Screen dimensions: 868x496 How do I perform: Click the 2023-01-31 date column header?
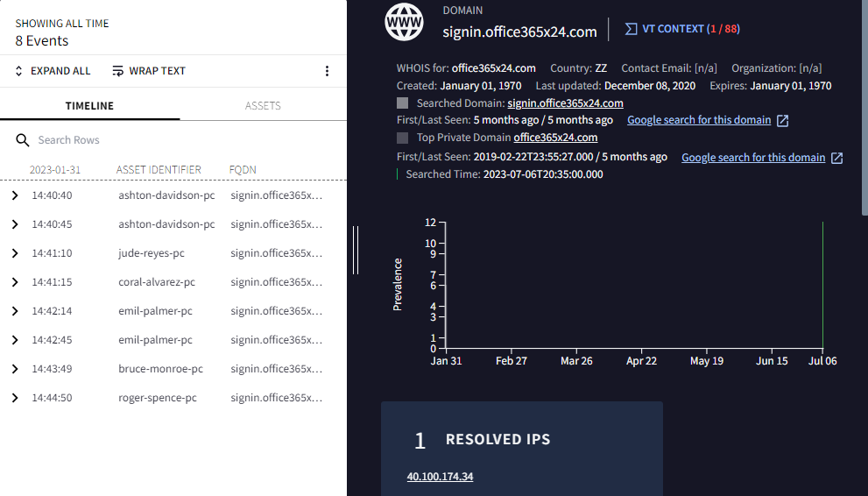[x=55, y=170]
